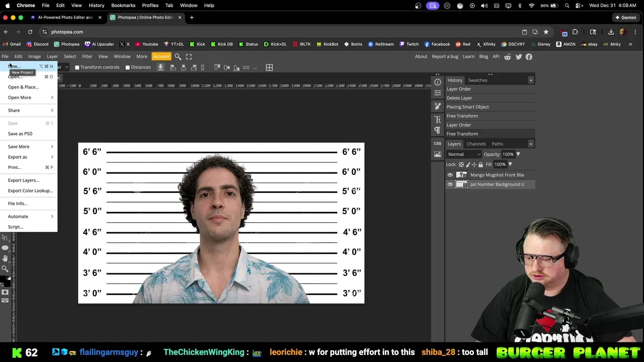Switch to AI-Powered Photo Editor browser tab
This screenshot has height=362, width=644.
click(x=65, y=18)
